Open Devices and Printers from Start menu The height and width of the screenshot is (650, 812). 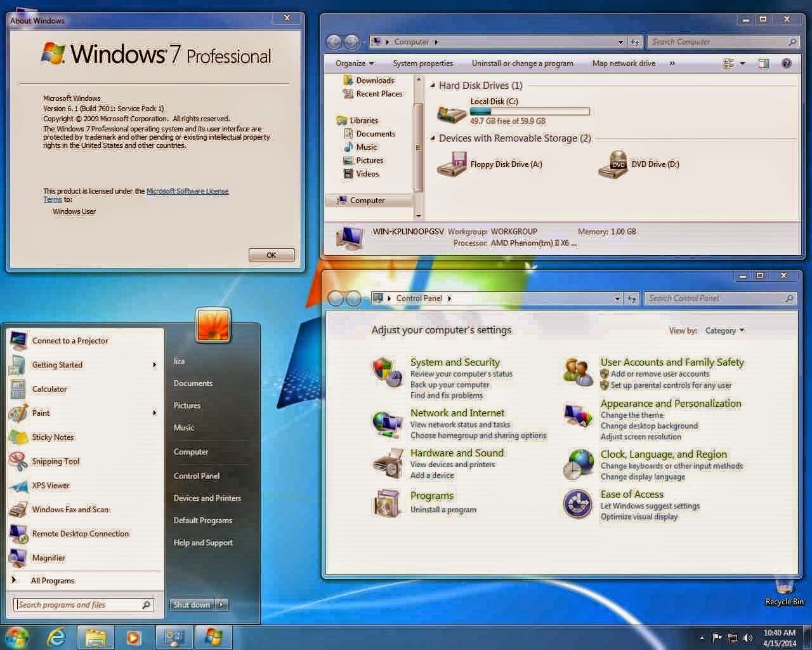coord(207,498)
